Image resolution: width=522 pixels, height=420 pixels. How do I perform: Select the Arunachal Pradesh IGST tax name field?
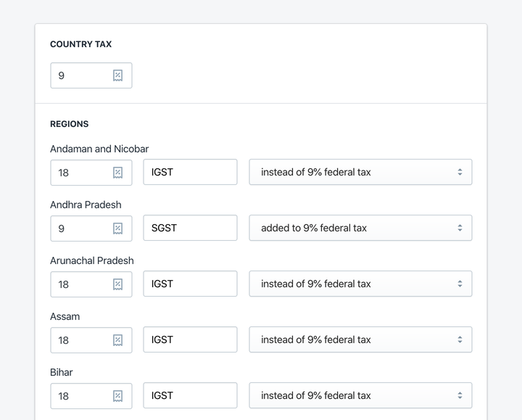pyautogui.click(x=190, y=284)
